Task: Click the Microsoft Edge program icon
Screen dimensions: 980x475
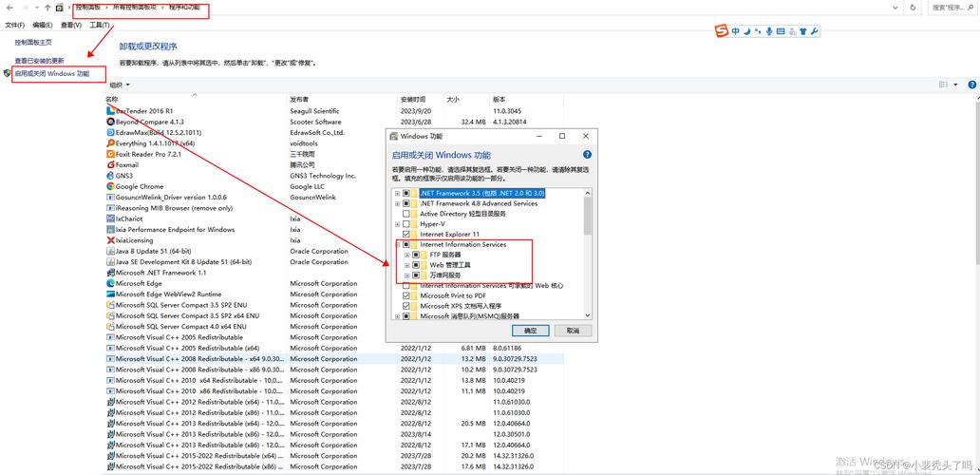Action: tap(110, 283)
